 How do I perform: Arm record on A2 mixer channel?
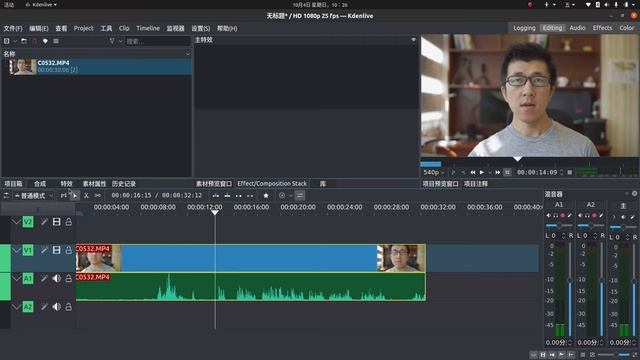pyautogui.click(x=594, y=216)
